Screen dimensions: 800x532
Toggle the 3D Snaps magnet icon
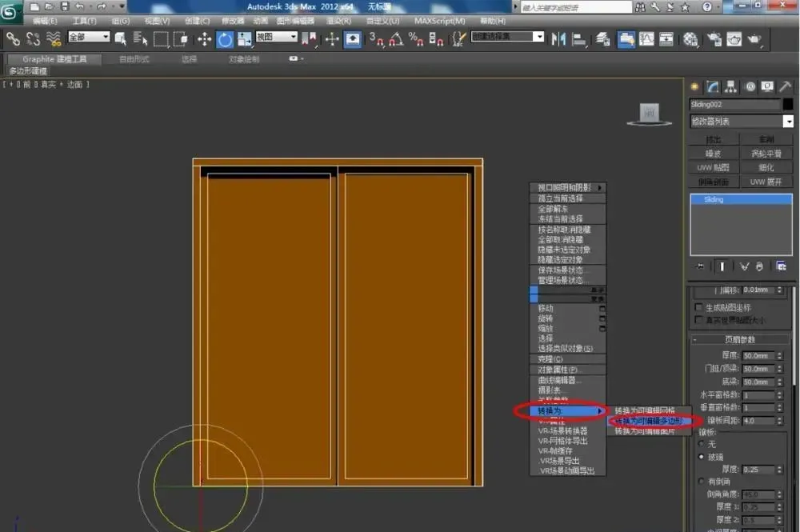[377, 39]
